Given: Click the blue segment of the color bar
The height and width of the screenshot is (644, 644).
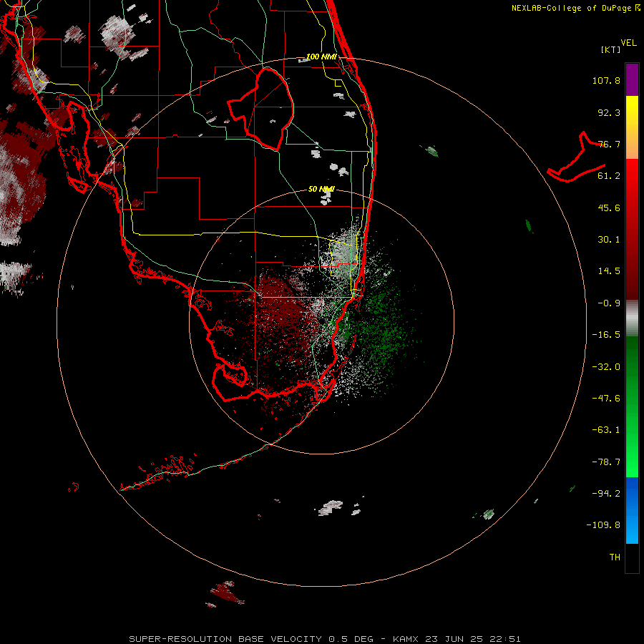Looking at the screenshot, I should (632, 510).
